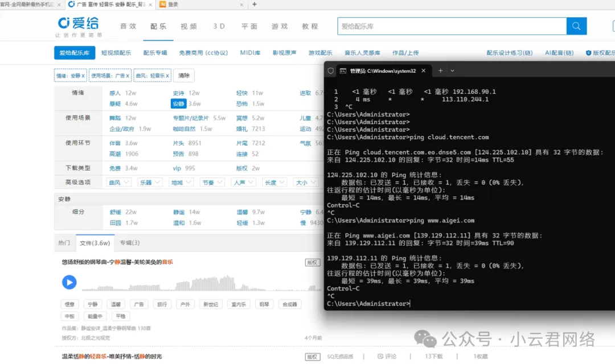Remove the 使用场景: 广告 filter tag
This screenshot has height=364, width=615.
[x=128, y=76]
